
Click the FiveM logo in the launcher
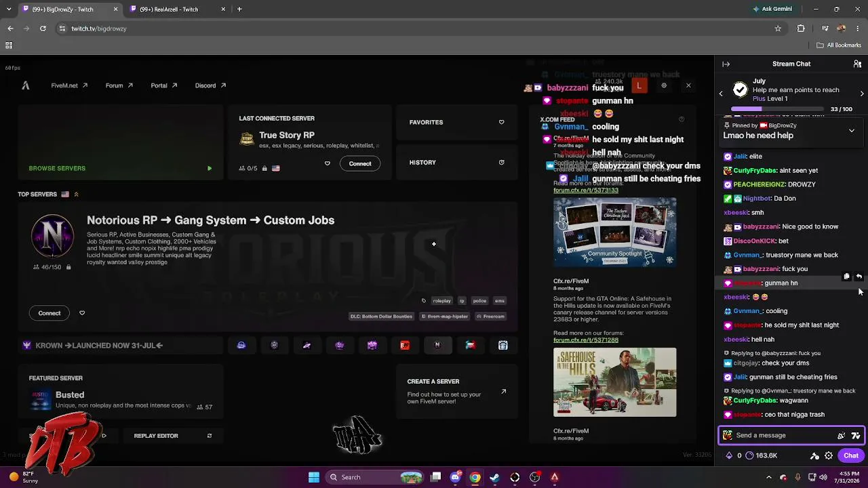pyautogui.click(x=26, y=85)
